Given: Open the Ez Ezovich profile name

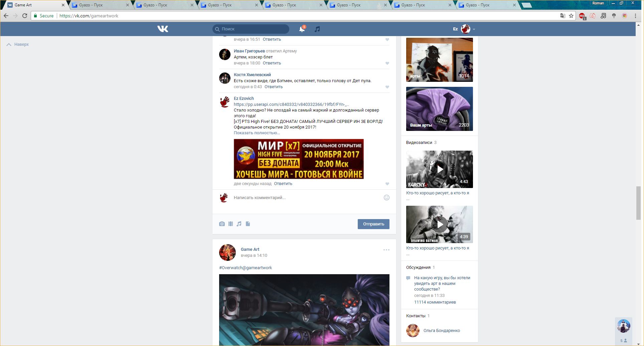Looking at the screenshot, I should tap(244, 99).
